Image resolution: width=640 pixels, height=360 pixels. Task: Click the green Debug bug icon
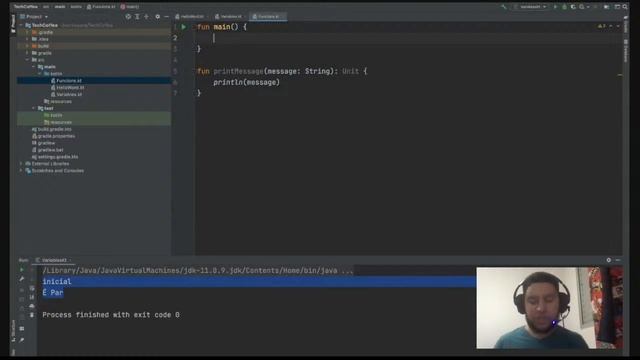[x=564, y=7]
